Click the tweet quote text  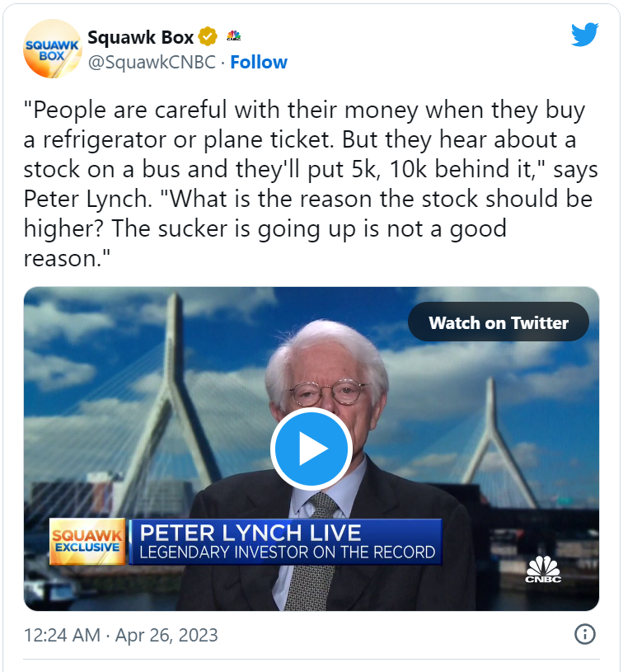click(311, 183)
